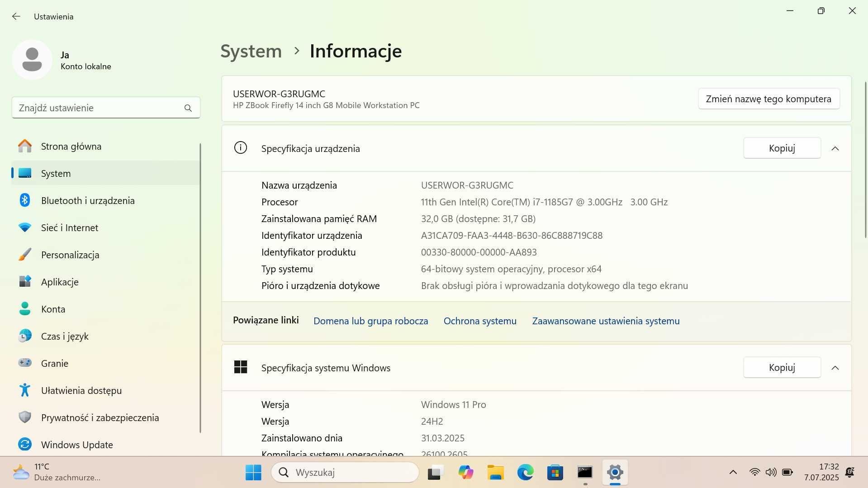Click the install date 31.03.2025
The width and height of the screenshot is (868, 488).
pos(442,438)
